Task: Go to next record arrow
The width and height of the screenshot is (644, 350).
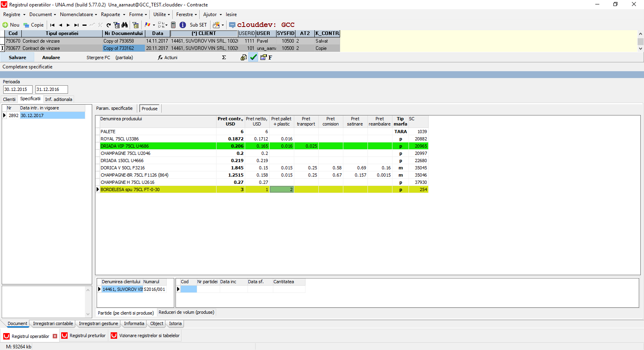Action: [68, 25]
